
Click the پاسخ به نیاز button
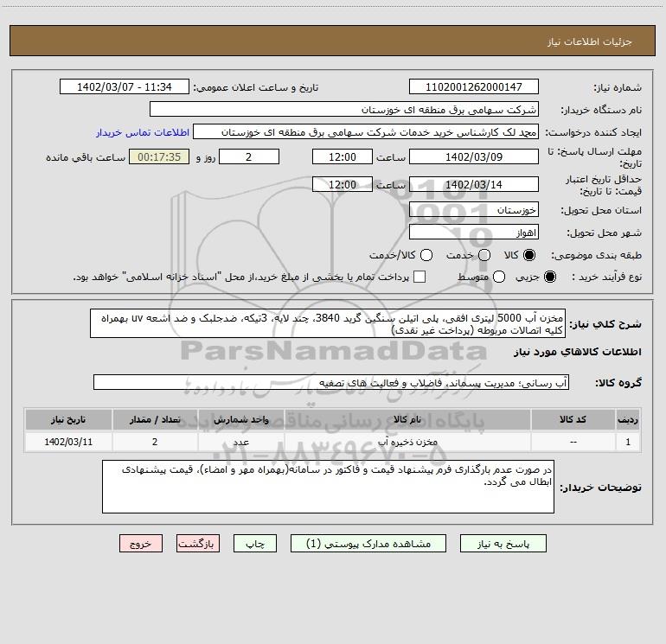coord(503,544)
